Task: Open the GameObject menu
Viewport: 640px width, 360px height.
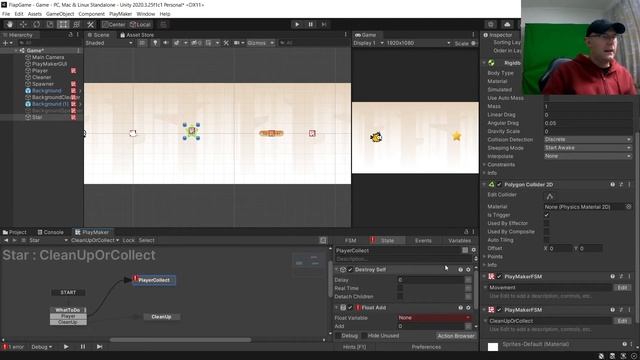Action: (x=60, y=14)
